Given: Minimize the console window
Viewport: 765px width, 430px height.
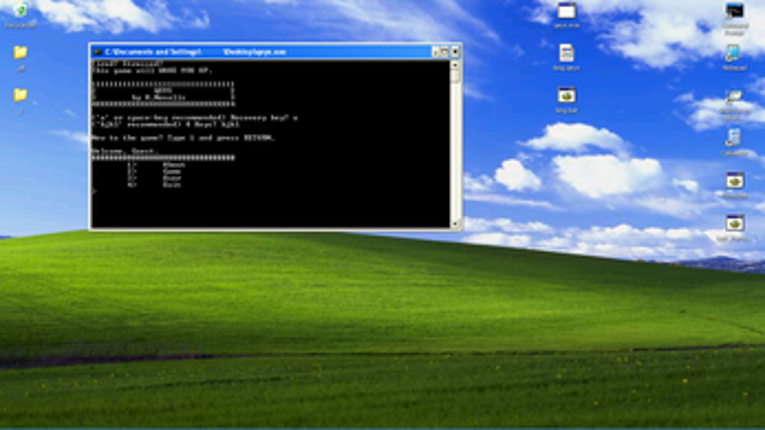Looking at the screenshot, I should pyautogui.click(x=435, y=52).
